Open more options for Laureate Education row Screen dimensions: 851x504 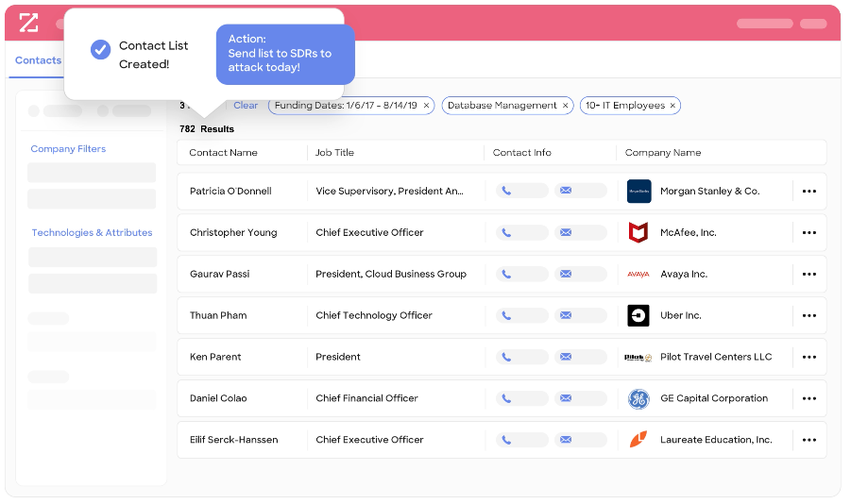pos(808,440)
